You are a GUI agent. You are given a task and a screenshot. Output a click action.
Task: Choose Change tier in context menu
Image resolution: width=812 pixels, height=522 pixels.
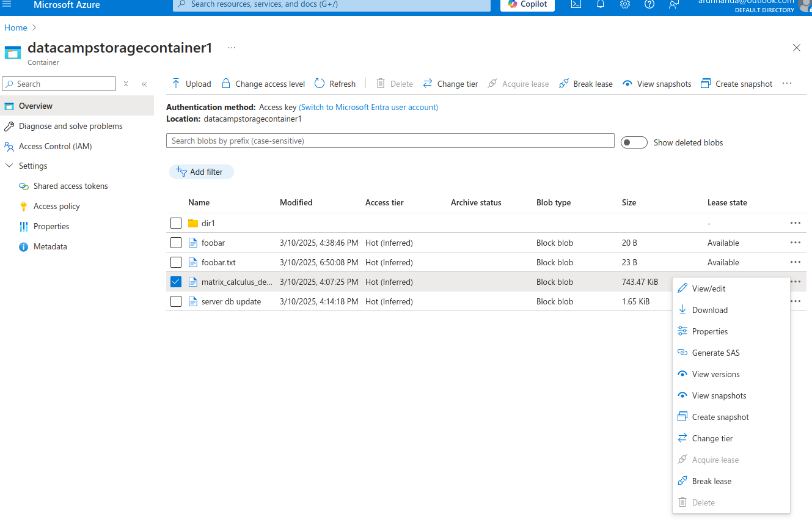click(731, 438)
